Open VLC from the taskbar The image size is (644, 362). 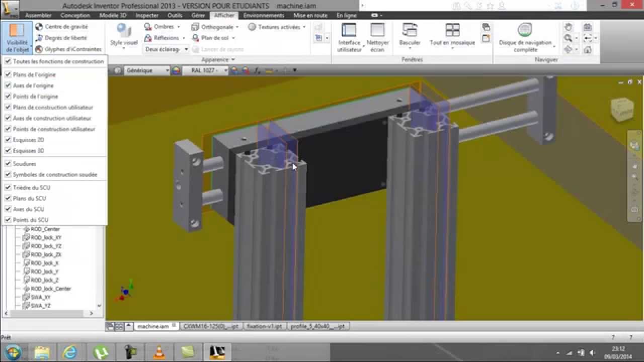[x=159, y=352]
